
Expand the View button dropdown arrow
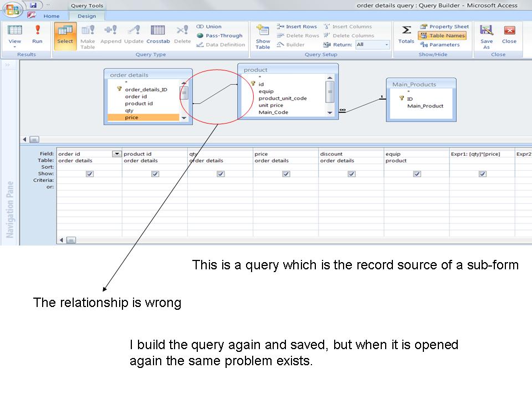point(14,47)
